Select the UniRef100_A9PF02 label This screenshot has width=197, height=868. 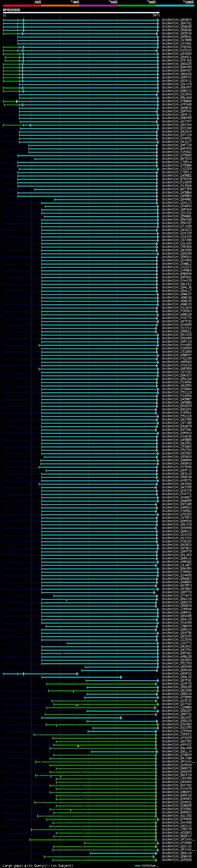176,78
